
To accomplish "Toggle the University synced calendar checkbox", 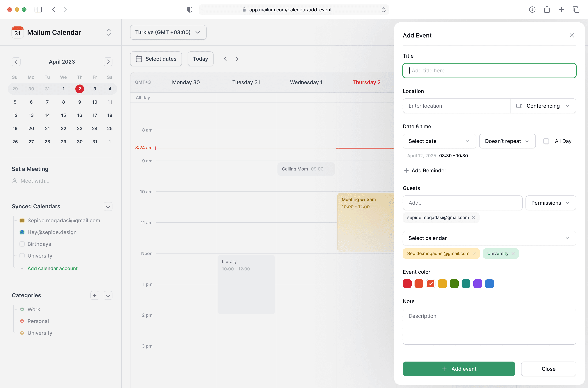I will [22, 256].
